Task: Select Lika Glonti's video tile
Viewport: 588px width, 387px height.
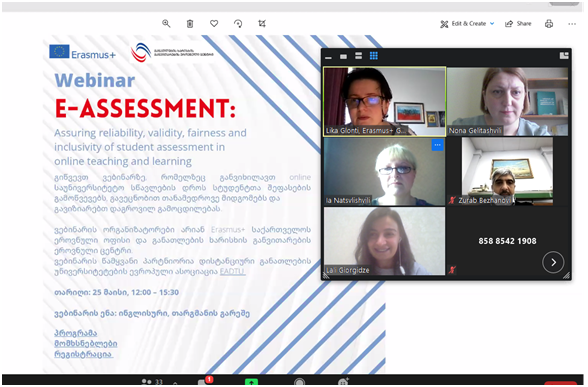Action: click(x=384, y=101)
